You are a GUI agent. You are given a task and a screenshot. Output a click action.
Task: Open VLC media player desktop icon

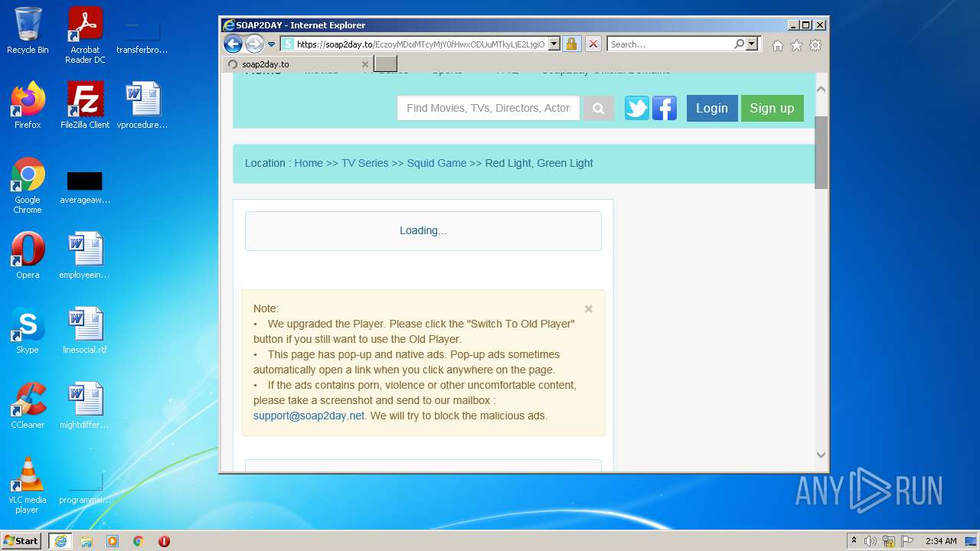tap(28, 485)
